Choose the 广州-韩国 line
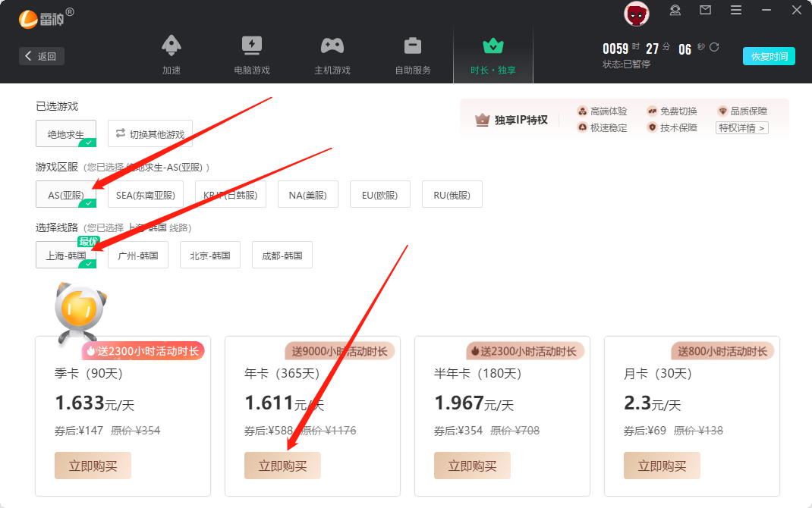The image size is (812, 508). tap(138, 256)
